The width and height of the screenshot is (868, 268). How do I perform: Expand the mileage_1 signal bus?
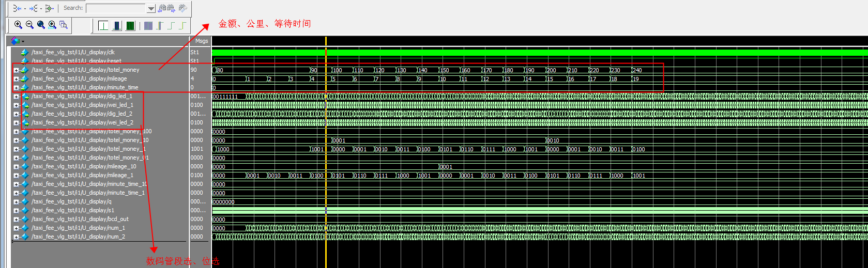coord(16,176)
